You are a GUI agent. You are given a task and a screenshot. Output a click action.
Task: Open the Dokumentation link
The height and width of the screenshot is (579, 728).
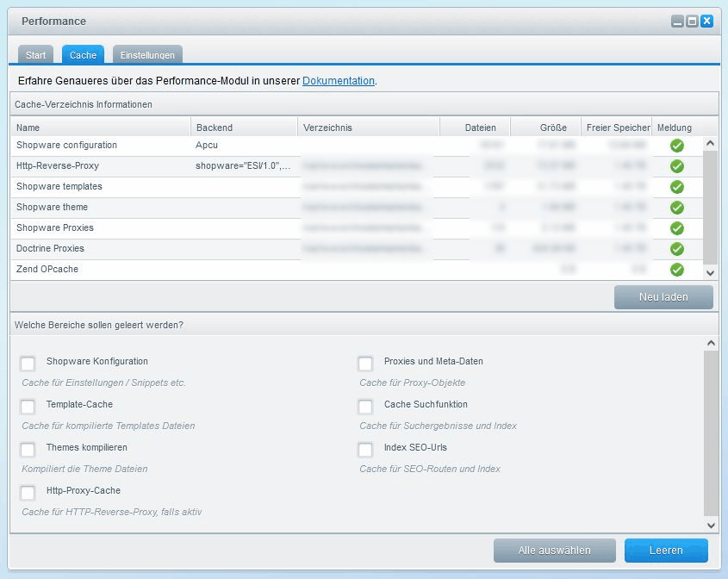point(339,81)
